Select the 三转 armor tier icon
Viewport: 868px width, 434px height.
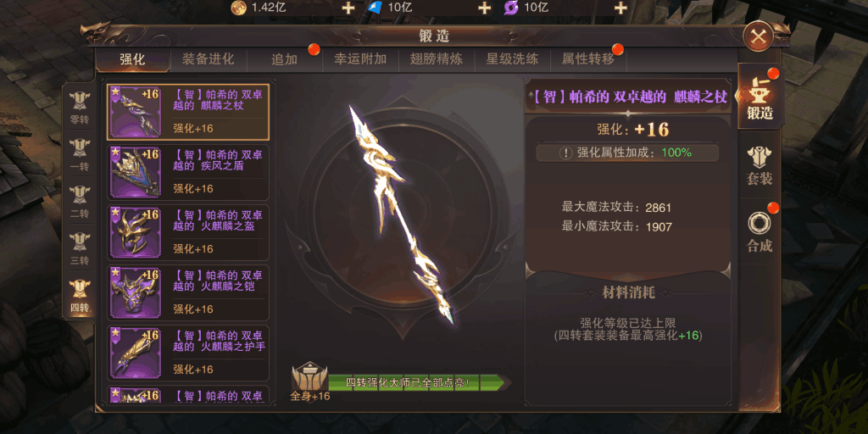[80, 248]
